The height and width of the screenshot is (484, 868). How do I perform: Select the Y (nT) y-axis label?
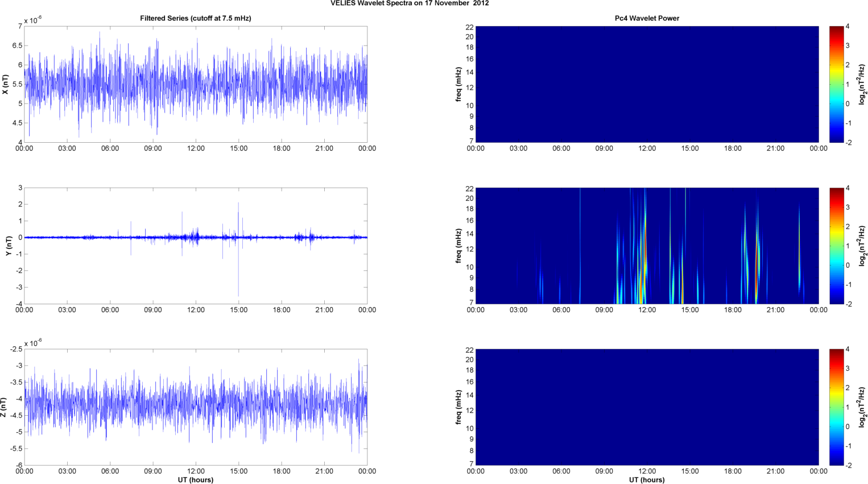(x=9, y=246)
